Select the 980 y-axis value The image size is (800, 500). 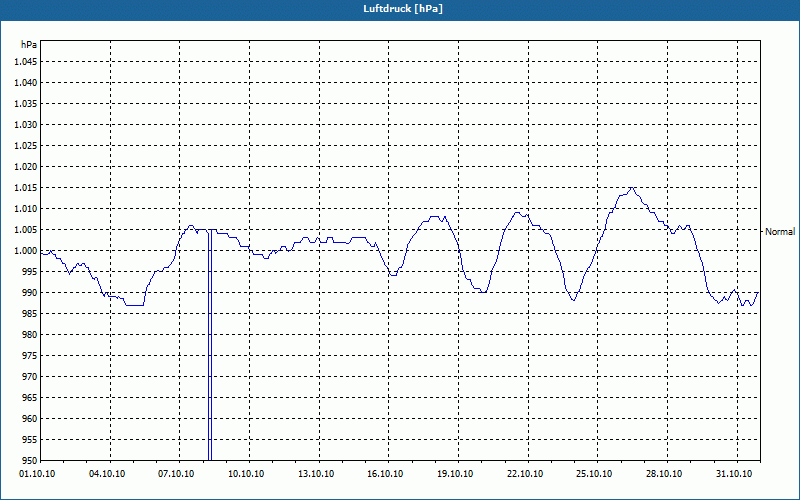pyautogui.click(x=30, y=335)
